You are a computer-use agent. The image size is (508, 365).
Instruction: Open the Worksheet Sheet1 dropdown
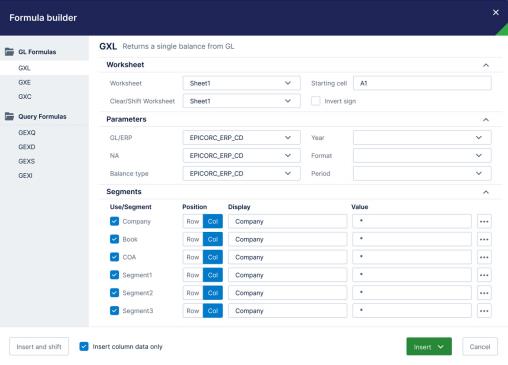(x=241, y=83)
